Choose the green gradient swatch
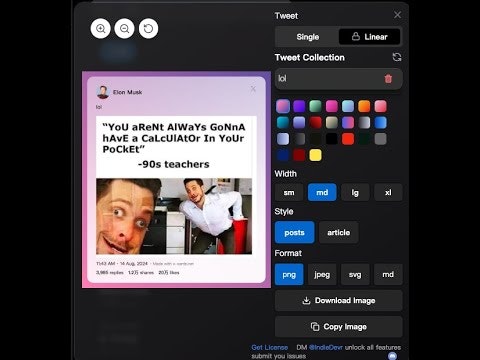Viewport: 480px width, 360px height. (315, 106)
